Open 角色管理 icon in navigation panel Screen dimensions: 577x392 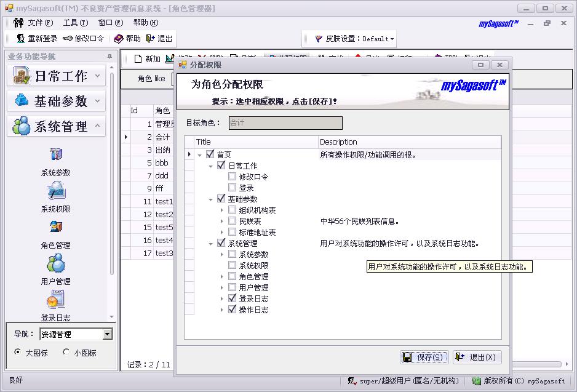(x=56, y=226)
